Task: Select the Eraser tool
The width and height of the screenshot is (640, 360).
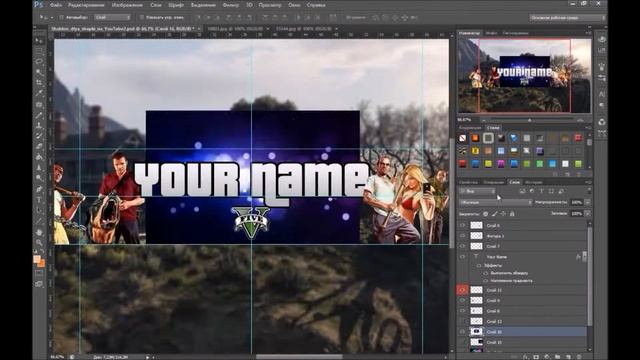Action: pos(39,147)
